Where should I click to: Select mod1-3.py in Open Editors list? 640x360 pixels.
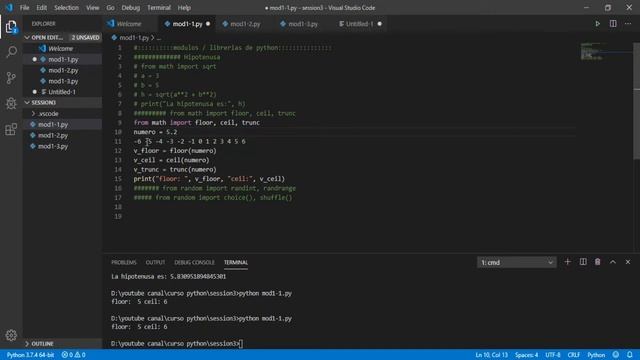coord(62,81)
